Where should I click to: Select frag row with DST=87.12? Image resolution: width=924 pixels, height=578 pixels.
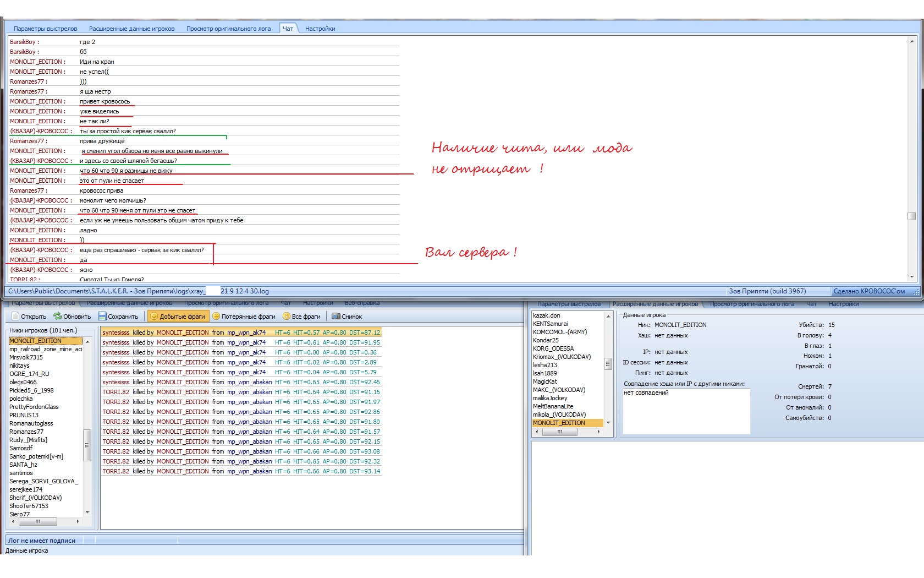click(241, 332)
